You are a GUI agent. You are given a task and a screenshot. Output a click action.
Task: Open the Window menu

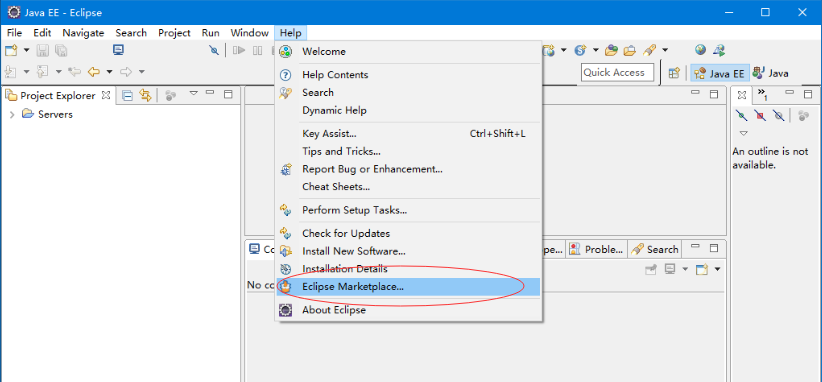tap(250, 32)
